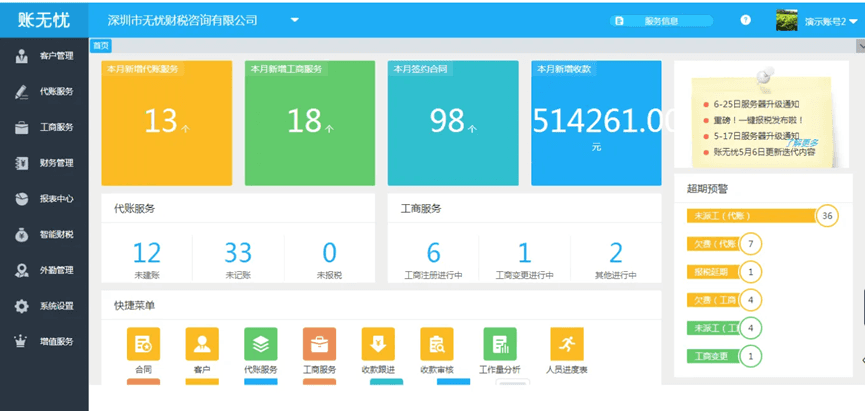The width and height of the screenshot is (865, 411).
Task: Select 增值服务 label in the sidebar
Action: (56, 341)
